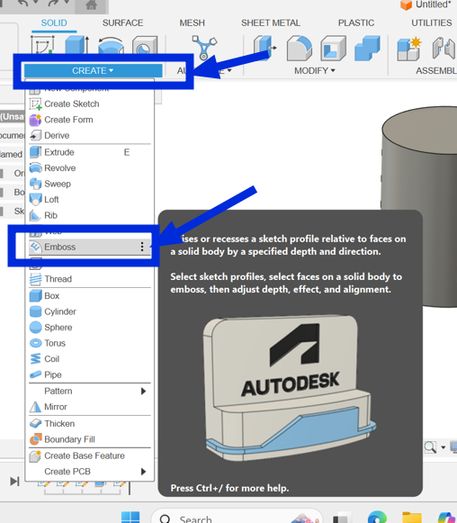Click the Box icon in Create menu
This screenshot has width=457, height=523.
tap(35, 296)
